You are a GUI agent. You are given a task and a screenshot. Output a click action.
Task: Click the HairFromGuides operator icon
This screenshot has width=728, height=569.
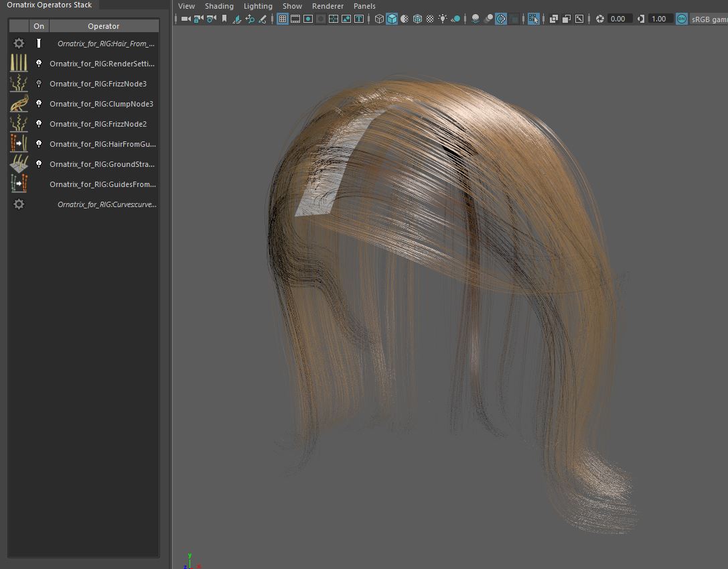point(19,144)
